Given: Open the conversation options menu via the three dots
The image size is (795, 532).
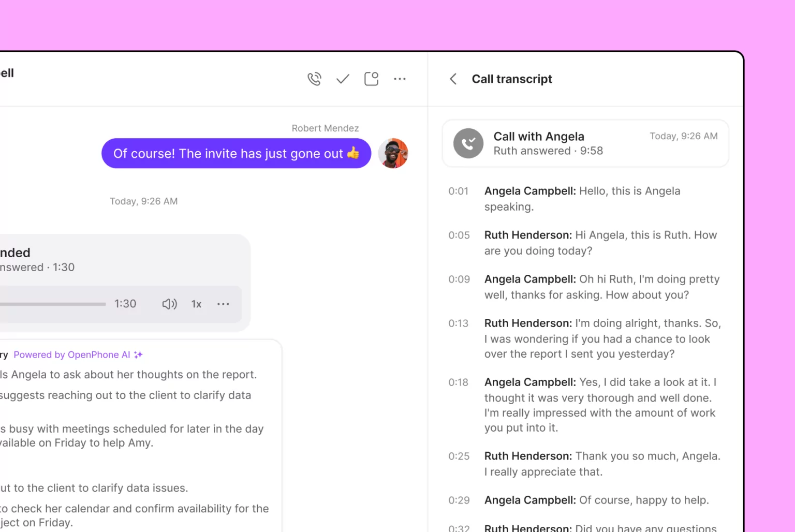Looking at the screenshot, I should 400,79.
